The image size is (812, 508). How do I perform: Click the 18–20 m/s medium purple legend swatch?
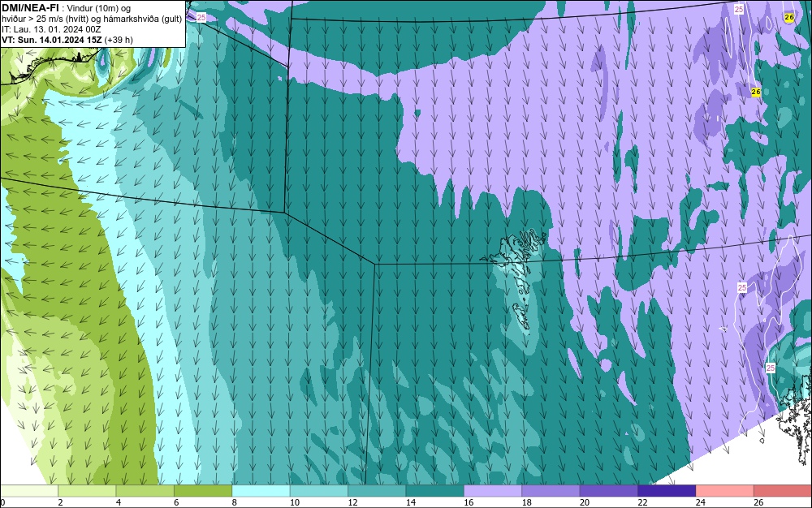551,491
